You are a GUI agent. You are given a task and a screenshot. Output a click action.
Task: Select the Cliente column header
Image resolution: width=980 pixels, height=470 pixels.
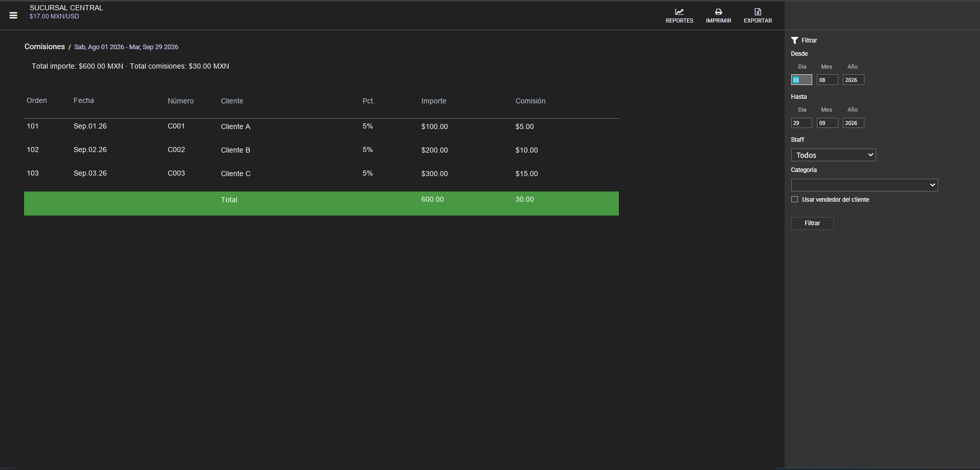(232, 101)
